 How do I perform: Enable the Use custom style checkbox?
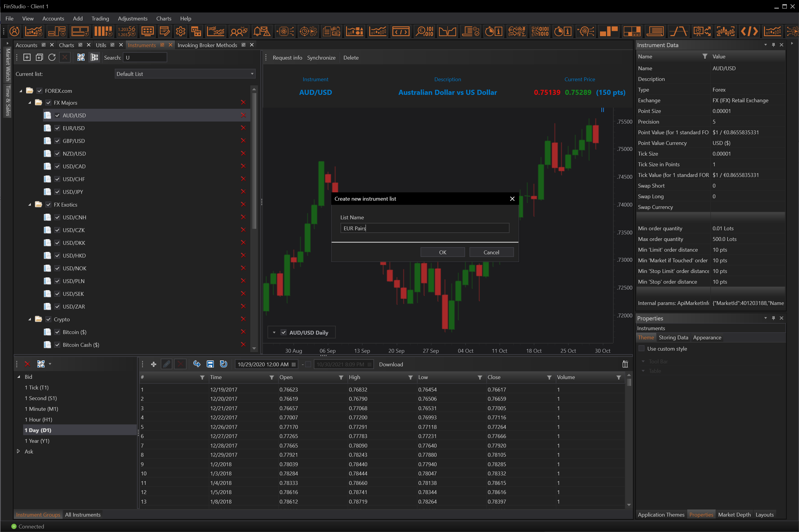pyautogui.click(x=642, y=349)
